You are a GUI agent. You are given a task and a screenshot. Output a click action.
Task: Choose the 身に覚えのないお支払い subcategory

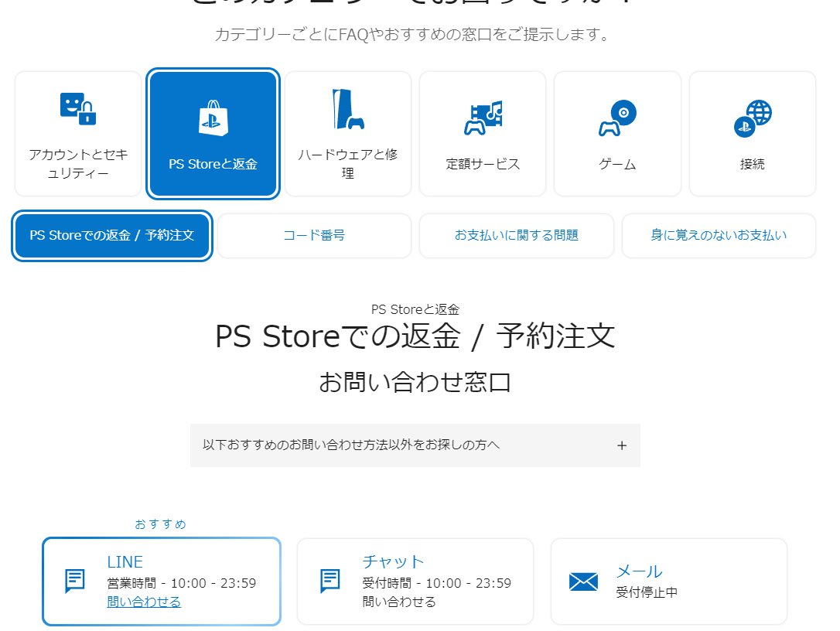pyautogui.click(x=719, y=236)
